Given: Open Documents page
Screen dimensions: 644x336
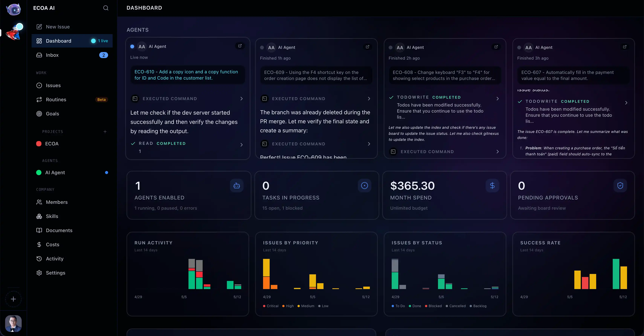Looking at the screenshot, I should tap(72, 230).
